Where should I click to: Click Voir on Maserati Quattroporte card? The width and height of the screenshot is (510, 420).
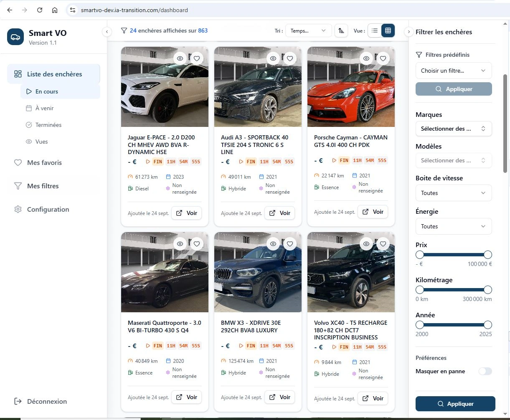[186, 397]
